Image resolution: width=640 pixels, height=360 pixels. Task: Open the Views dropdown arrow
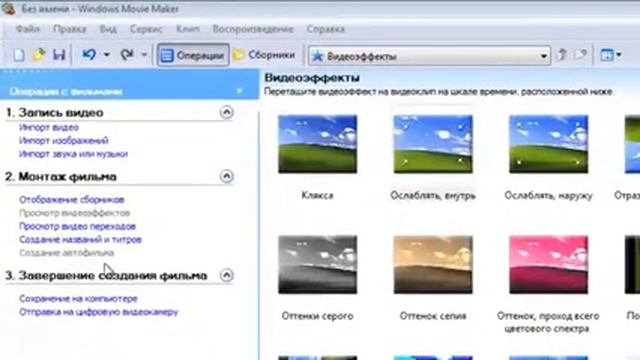(x=619, y=55)
